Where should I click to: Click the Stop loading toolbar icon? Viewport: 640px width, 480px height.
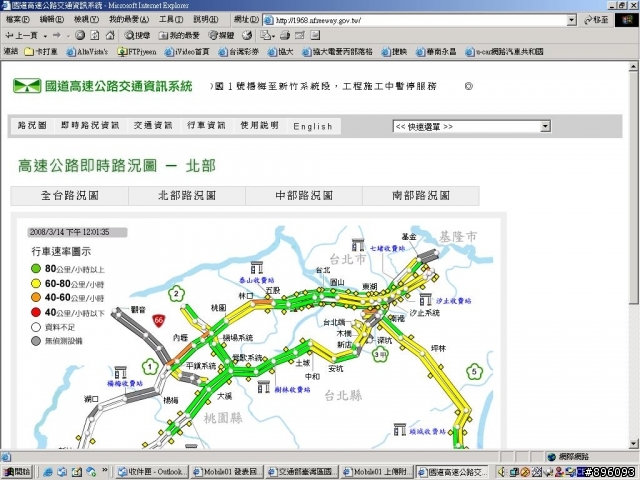pos(80,36)
